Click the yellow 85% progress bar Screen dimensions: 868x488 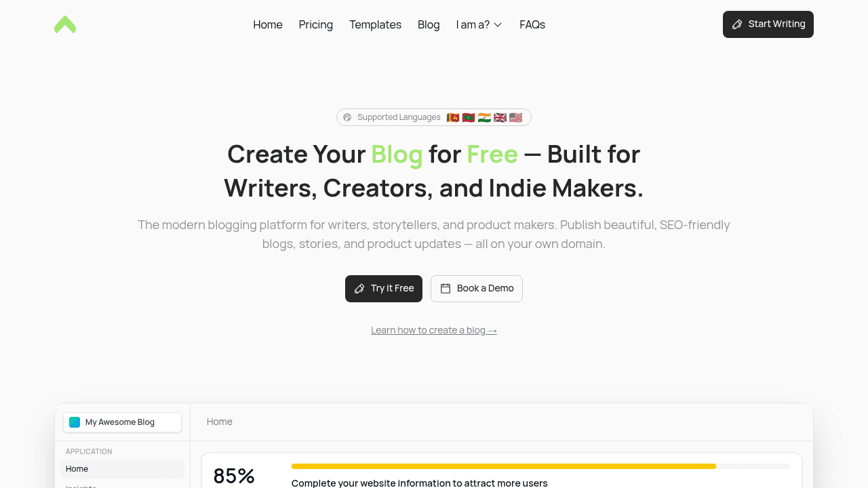click(503, 466)
